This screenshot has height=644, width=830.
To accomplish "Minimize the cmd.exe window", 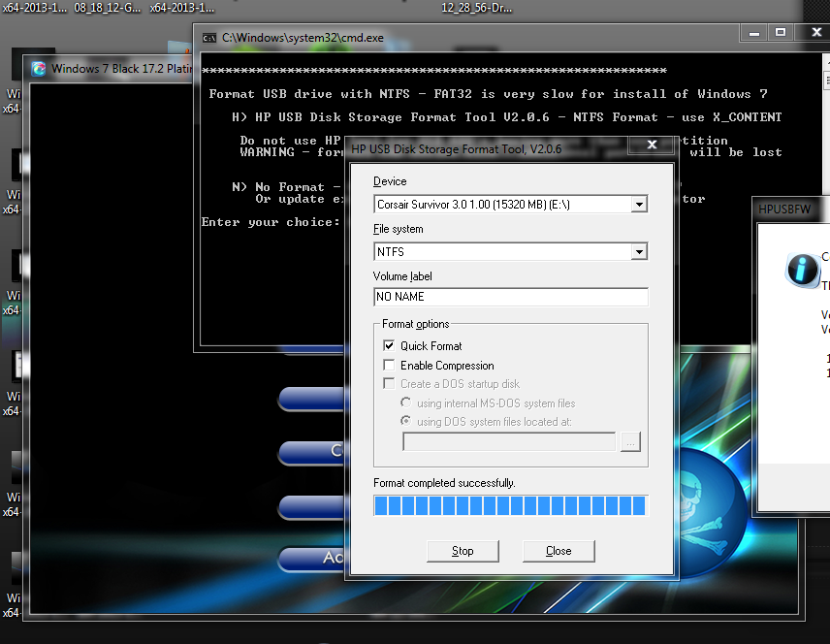I will click(754, 33).
